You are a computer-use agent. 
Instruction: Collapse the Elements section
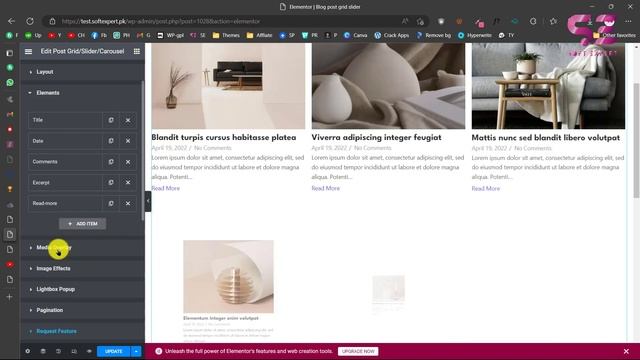pyautogui.click(x=82, y=93)
